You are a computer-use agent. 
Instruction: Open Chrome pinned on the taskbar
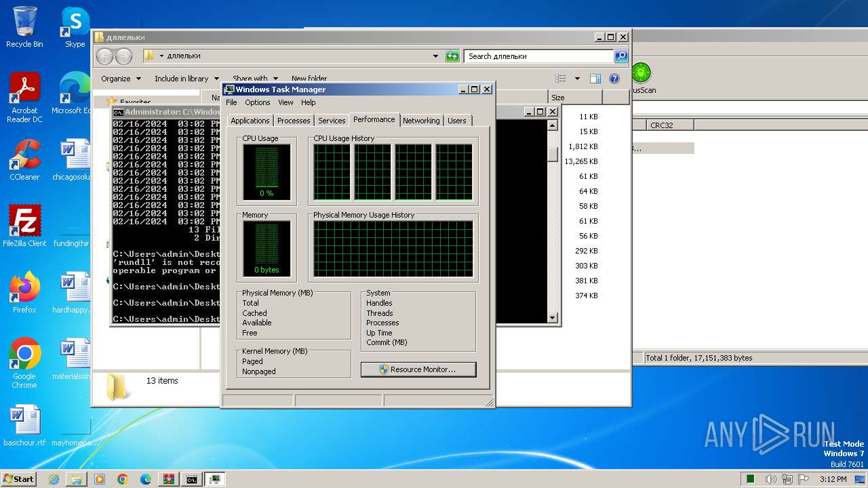(x=123, y=479)
